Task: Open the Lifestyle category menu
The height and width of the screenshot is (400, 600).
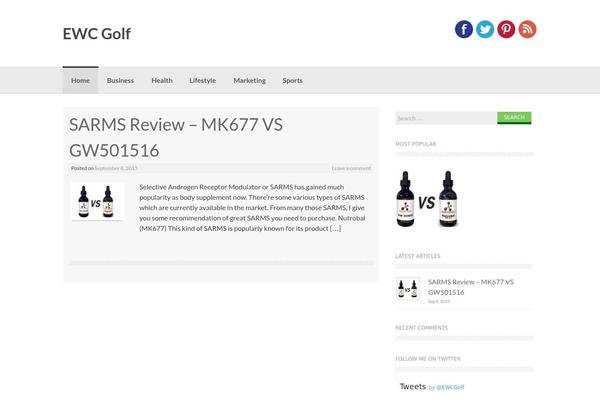Action: [x=202, y=80]
